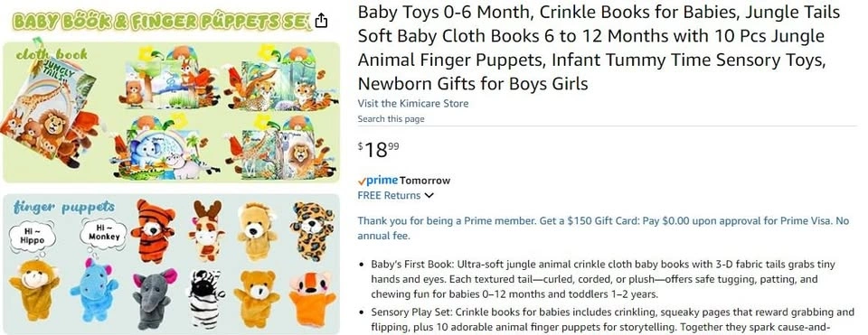Click the Jungly Tails cloth book cover
Image resolution: width=868 pixels, height=335 pixels.
click(48, 114)
